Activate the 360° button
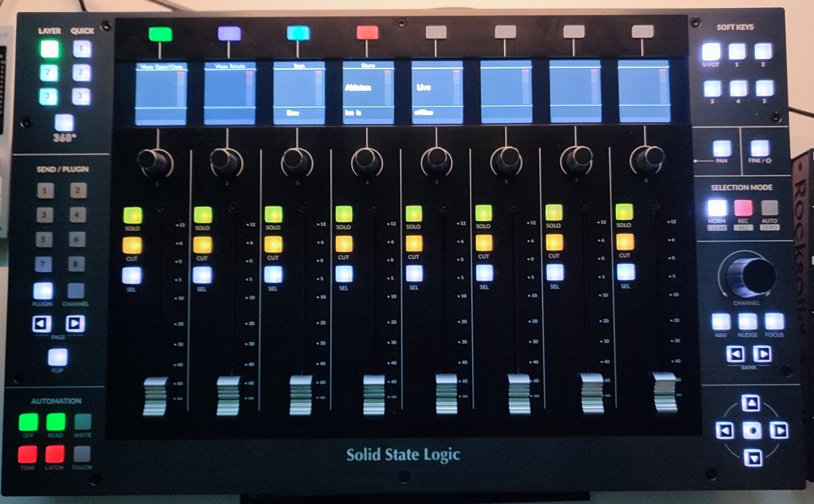This screenshot has height=504, width=814. click(x=64, y=122)
